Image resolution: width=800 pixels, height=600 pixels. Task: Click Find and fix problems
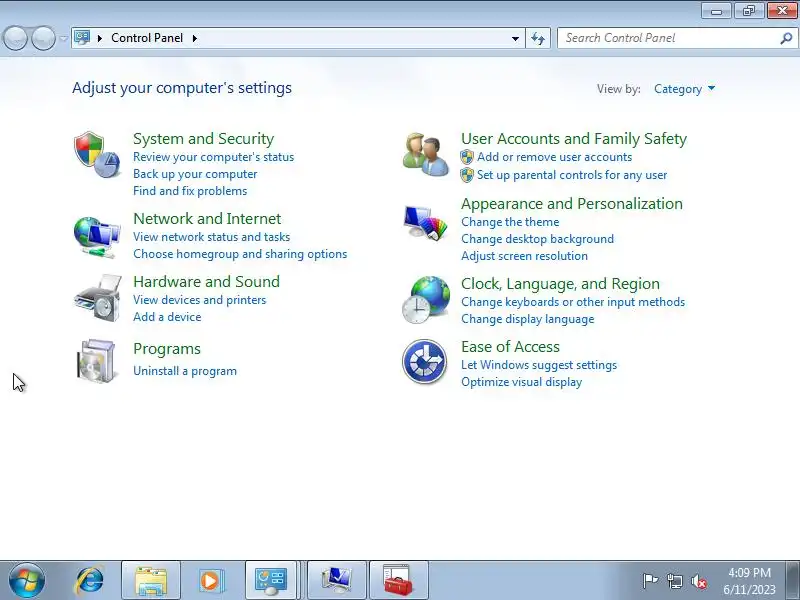click(190, 191)
